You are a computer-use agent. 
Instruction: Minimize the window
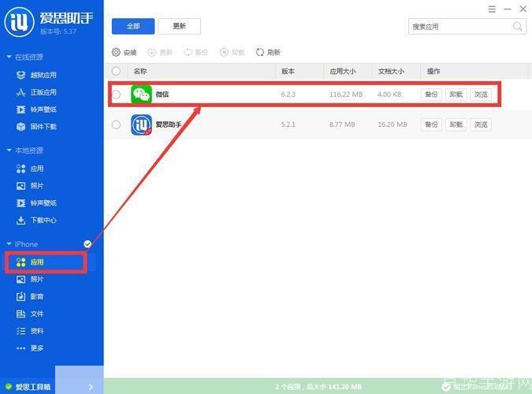[508, 9]
